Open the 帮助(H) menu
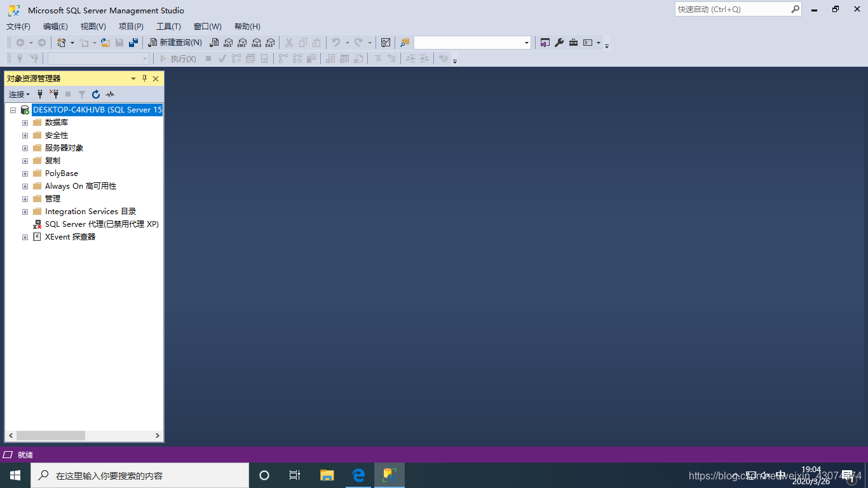Image resolution: width=868 pixels, height=488 pixels. coord(247,26)
